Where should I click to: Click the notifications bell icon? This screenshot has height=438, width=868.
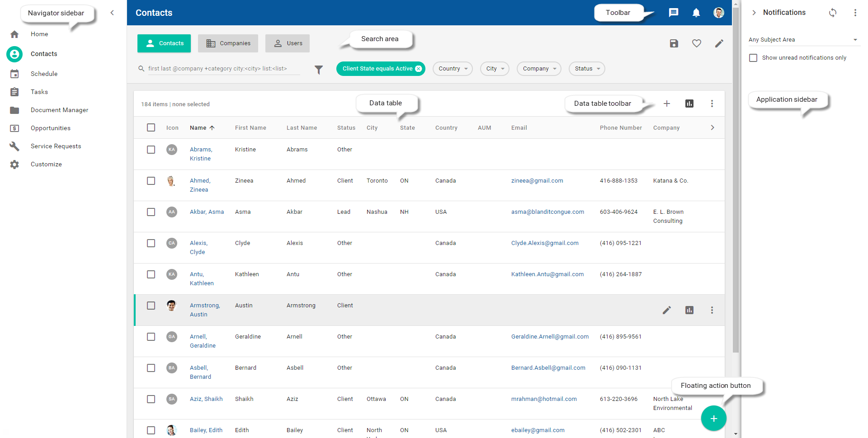point(696,13)
